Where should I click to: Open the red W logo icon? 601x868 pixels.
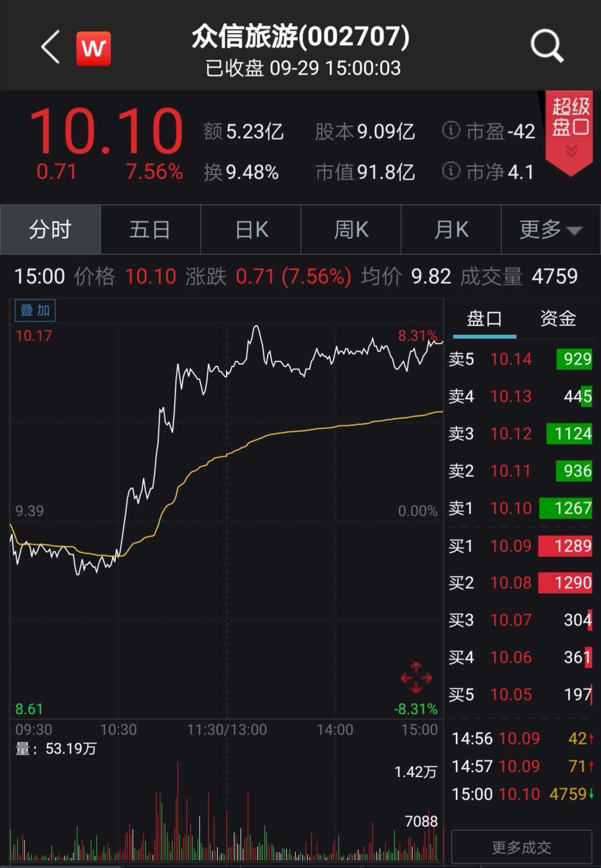pos(93,48)
